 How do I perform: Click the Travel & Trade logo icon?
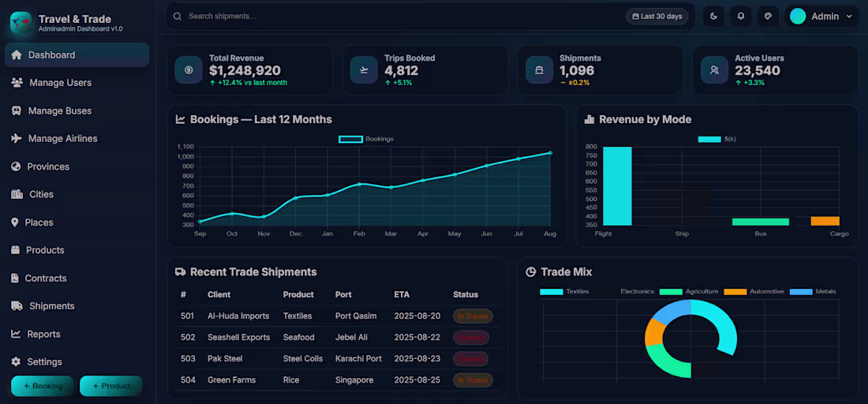(x=21, y=22)
